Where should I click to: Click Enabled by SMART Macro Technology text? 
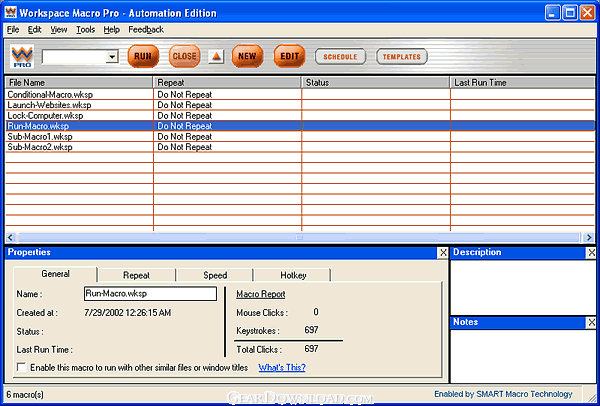pyautogui.click(x=503, y=394)
